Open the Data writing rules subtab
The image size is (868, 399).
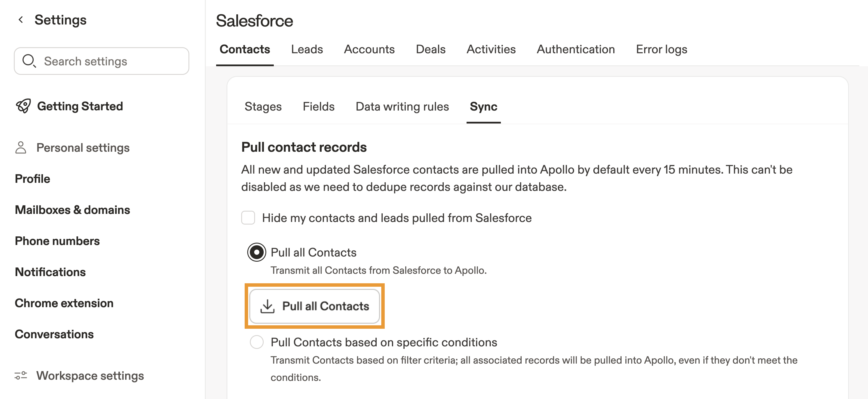pos(402,107)
